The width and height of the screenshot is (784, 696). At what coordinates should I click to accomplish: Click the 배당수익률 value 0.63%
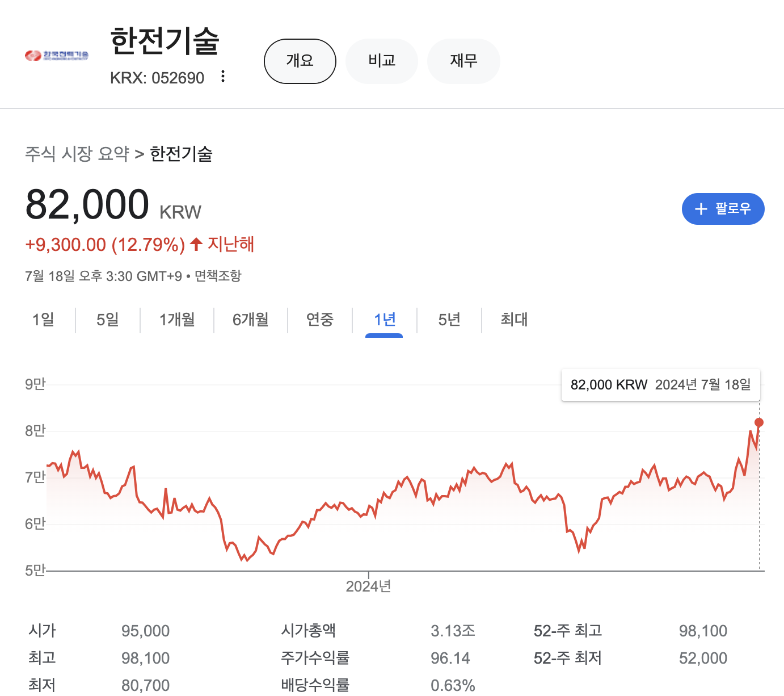pos(453,685)
